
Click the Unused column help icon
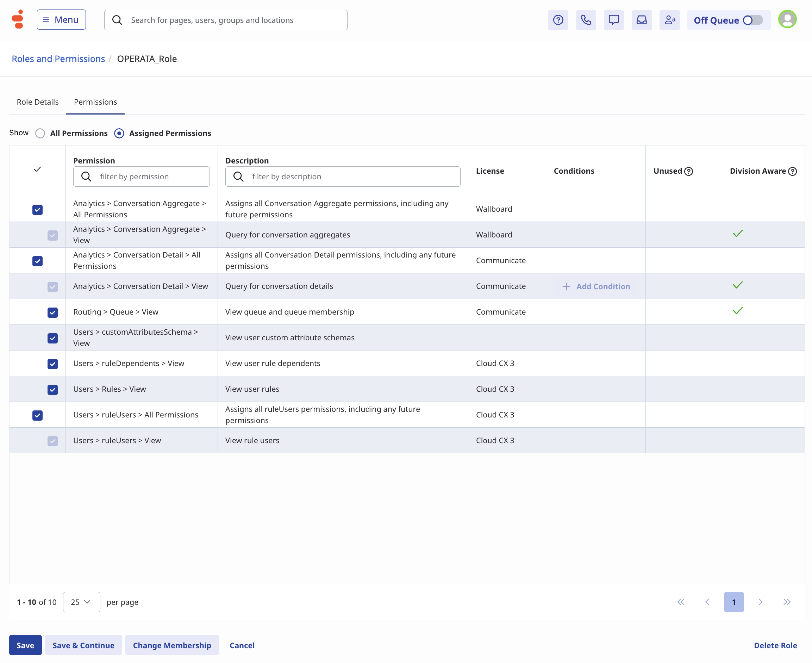pos(688,172)
